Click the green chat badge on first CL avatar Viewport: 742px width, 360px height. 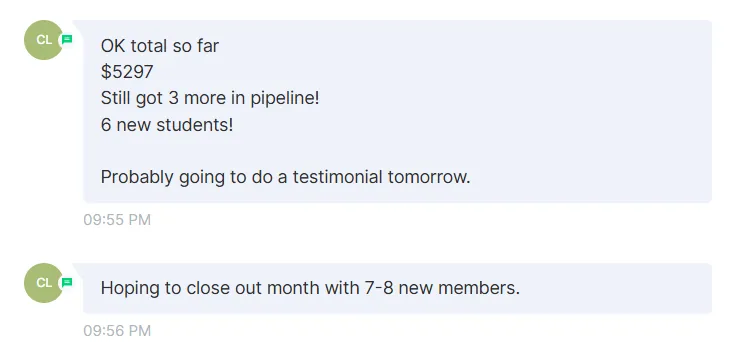pyautogui.click(x=67, y=40)
